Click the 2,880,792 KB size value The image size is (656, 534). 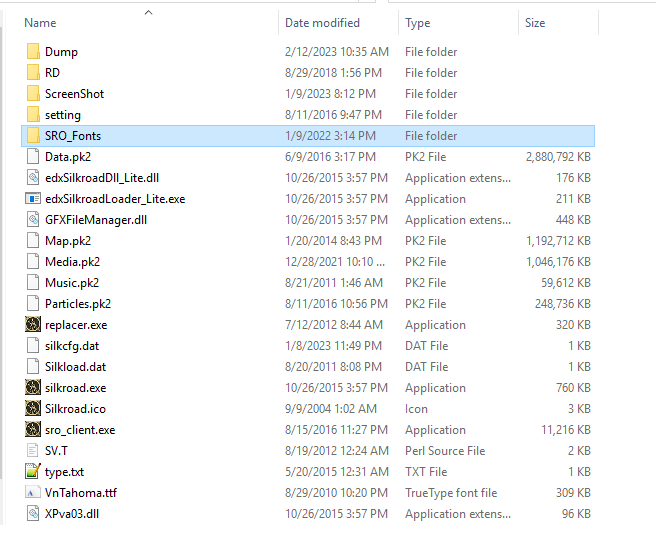[558, 157]
